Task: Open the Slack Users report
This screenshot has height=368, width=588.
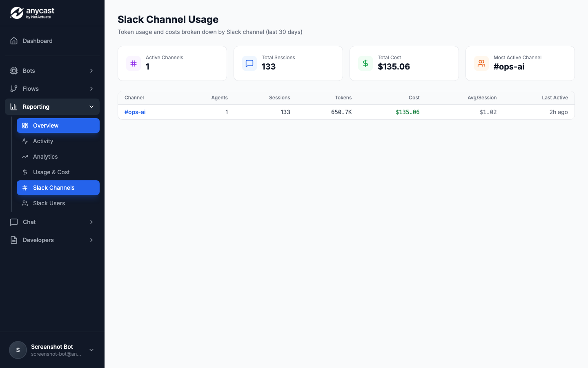Action: tap(58, 203)
